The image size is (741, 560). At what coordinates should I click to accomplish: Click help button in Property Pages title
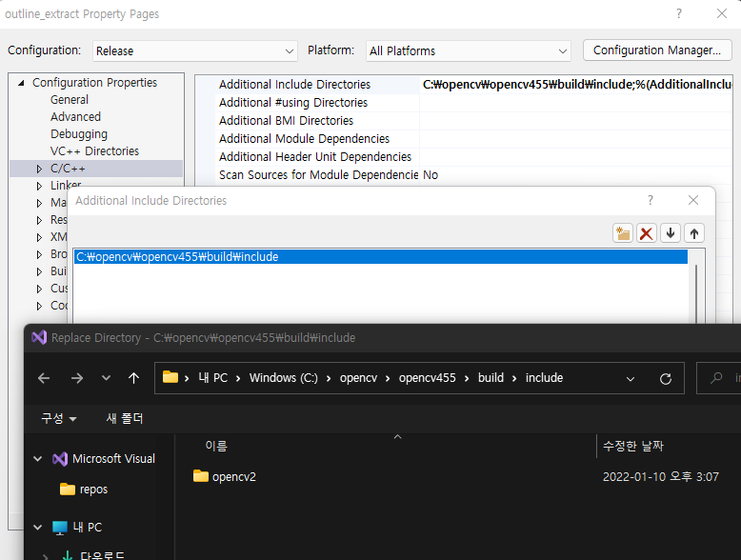click(x=679, y=13)
